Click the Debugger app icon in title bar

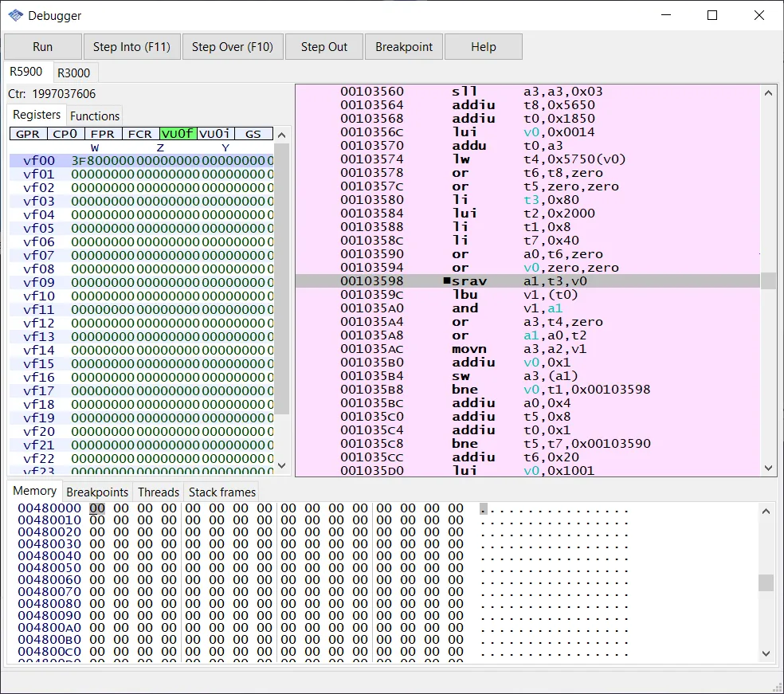[x=15, y=15]
